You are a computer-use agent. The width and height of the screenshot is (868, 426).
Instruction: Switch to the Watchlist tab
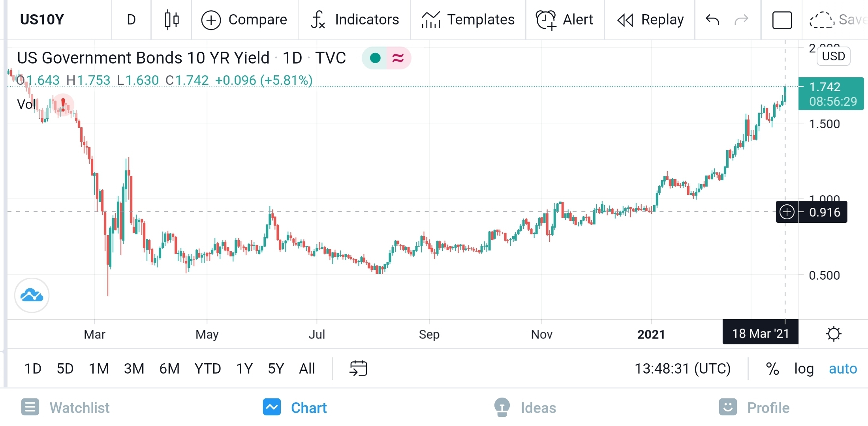pos(66,407)
